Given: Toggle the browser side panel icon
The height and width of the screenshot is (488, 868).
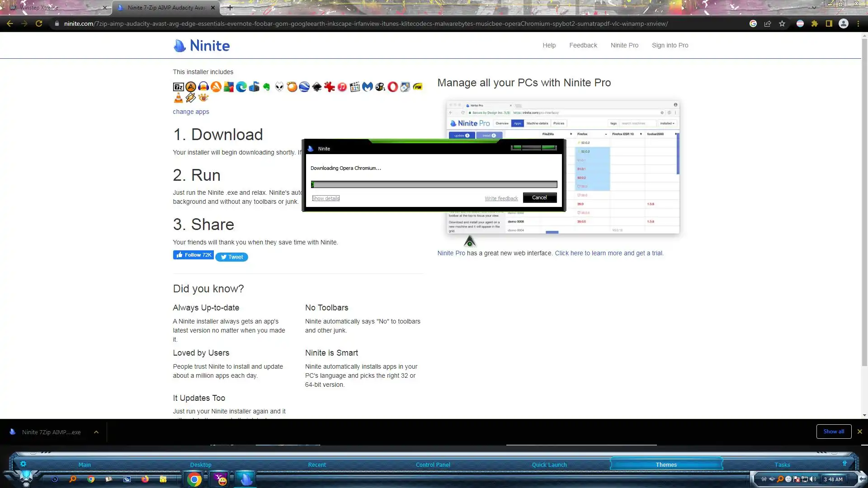Looking at the screenshot, I should [829, 23].
